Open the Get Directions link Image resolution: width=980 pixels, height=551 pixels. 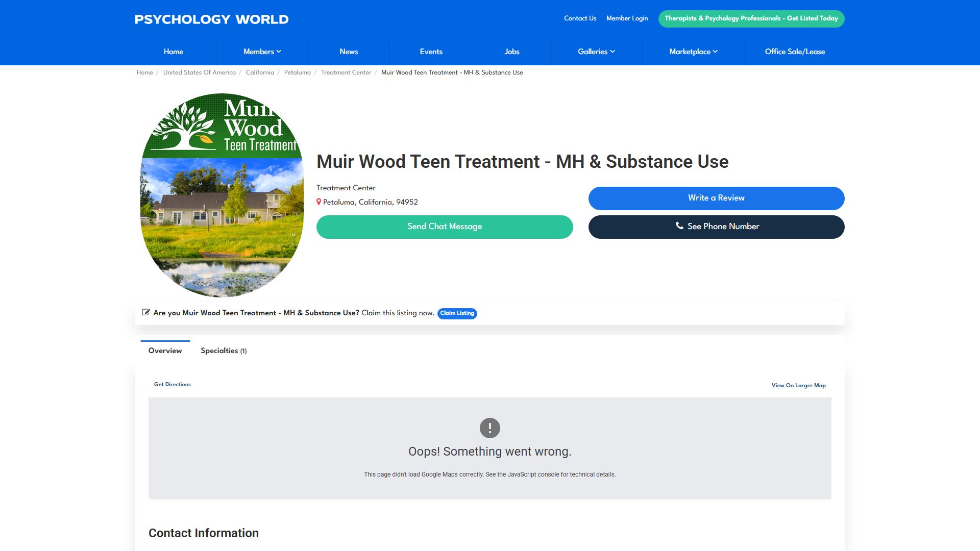click(x=173, y=385)
